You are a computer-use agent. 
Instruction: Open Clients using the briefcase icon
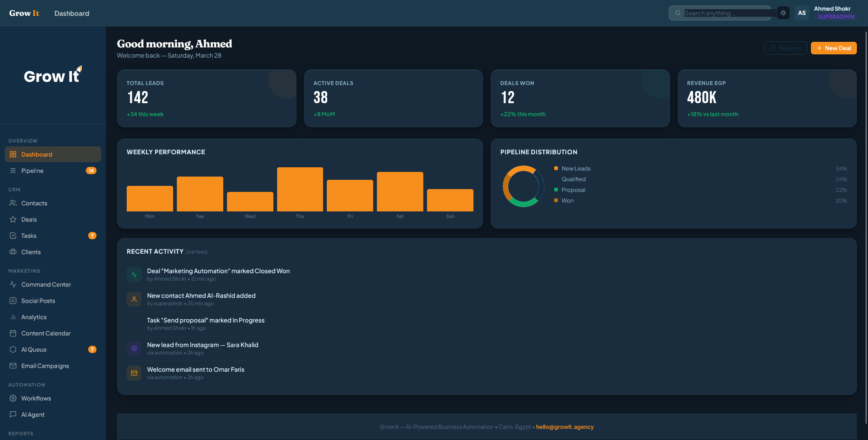pyautogui.click(x=13, y=252)
